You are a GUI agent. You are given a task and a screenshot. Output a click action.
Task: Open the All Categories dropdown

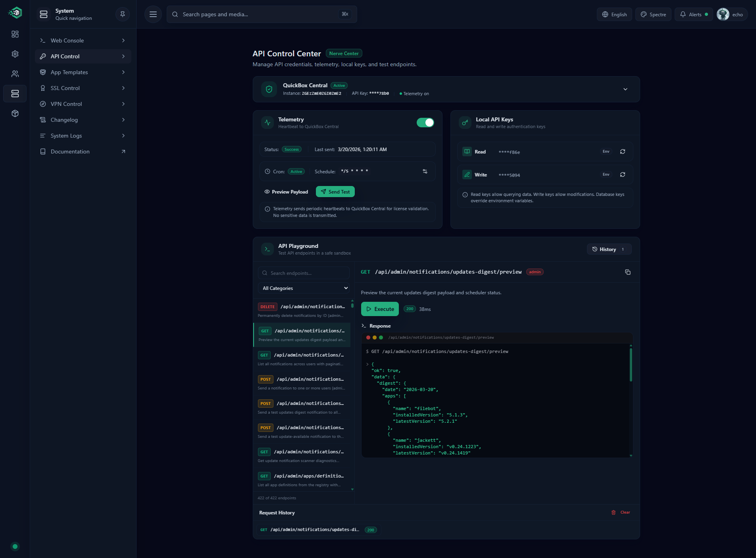(304, 288)
